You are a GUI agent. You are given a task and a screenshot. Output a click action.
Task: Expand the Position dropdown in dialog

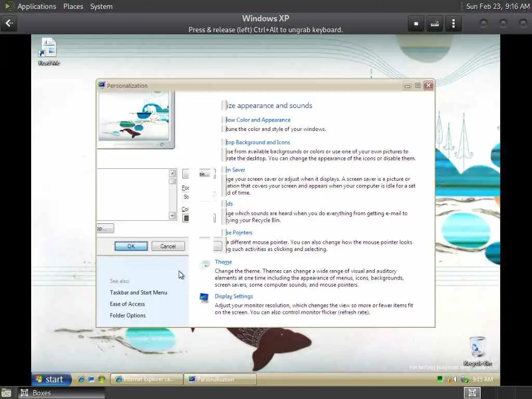click(199, 196)
